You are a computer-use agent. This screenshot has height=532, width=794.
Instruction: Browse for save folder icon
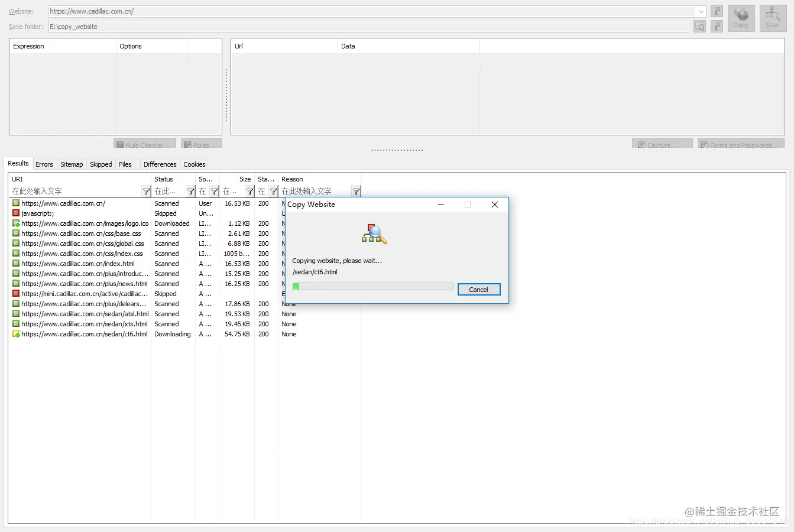coord(699,27)
